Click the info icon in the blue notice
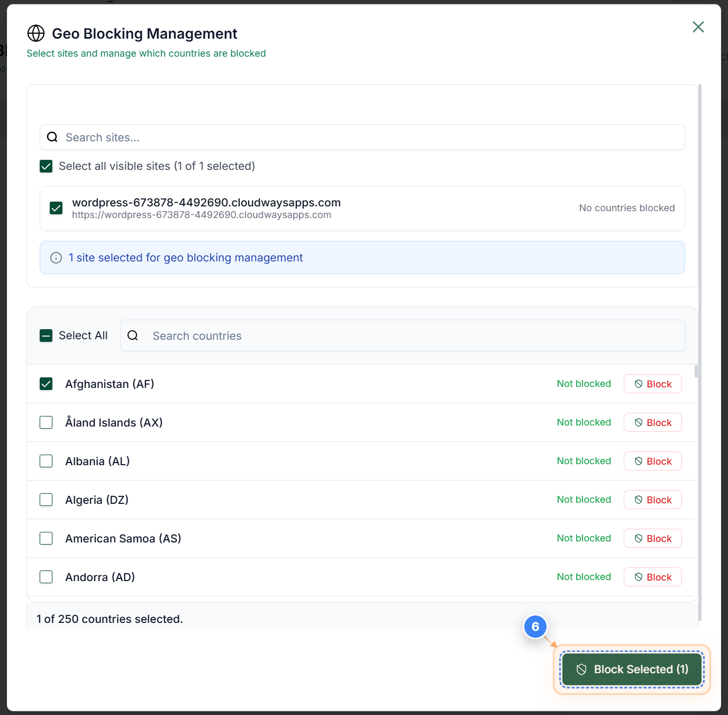728x715 pixels. tap(56, 258)
